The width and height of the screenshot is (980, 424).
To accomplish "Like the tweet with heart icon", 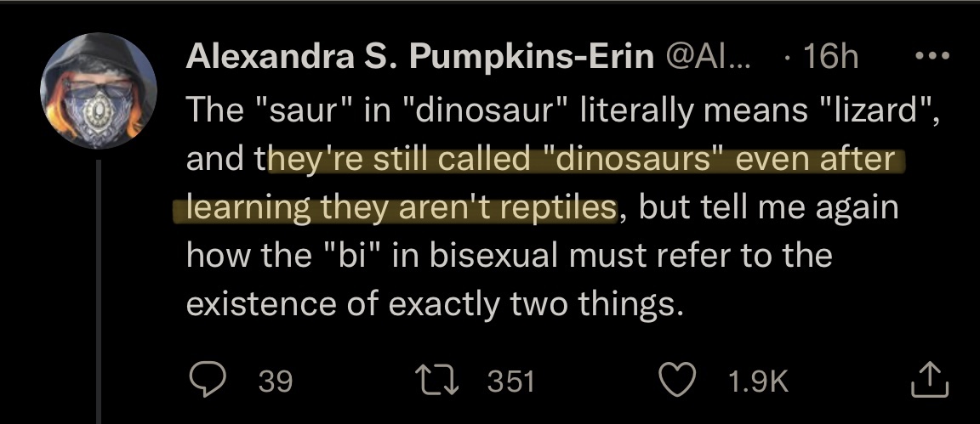I will tap(678, 381).
